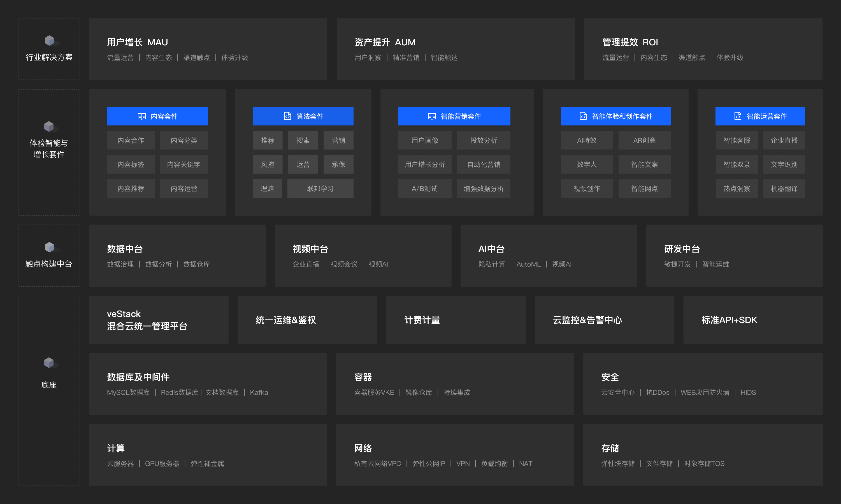Viewport: 841px width, 504px height.
Task: Click the cube icon above 触点构建中台
Action: coord(50,247)
